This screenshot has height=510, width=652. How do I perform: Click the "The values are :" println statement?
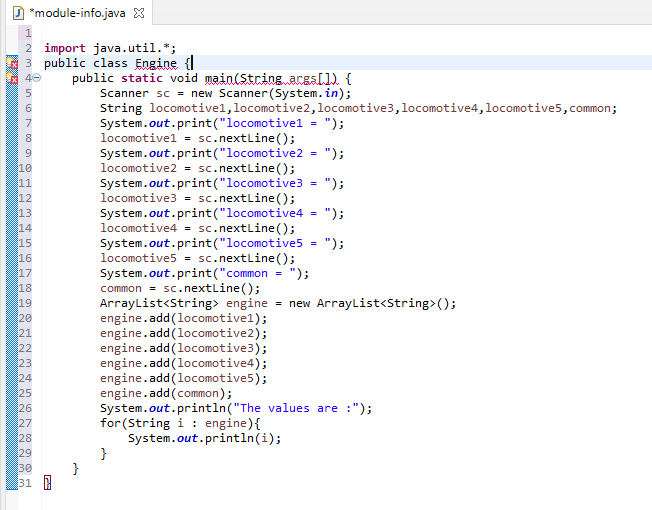click(x=236, y=408)
